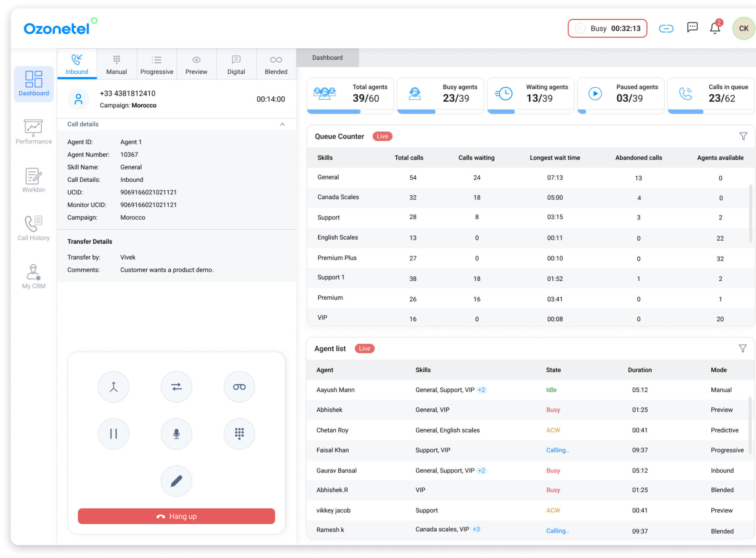Click UCID value in call details
756x558 pixels.
148,192
